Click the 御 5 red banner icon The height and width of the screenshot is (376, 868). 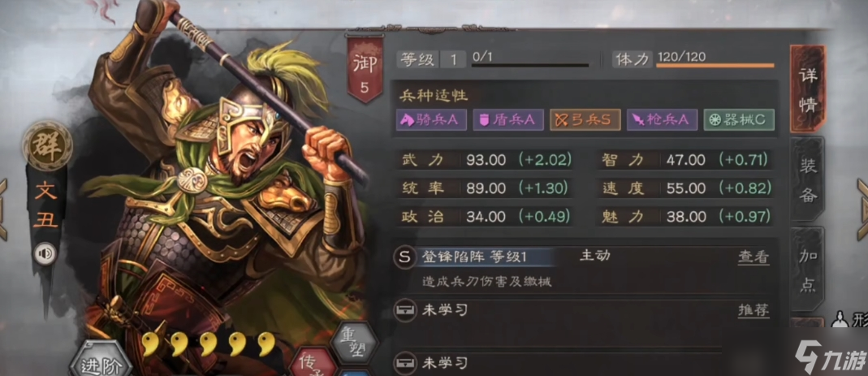[x=365, y=69]
